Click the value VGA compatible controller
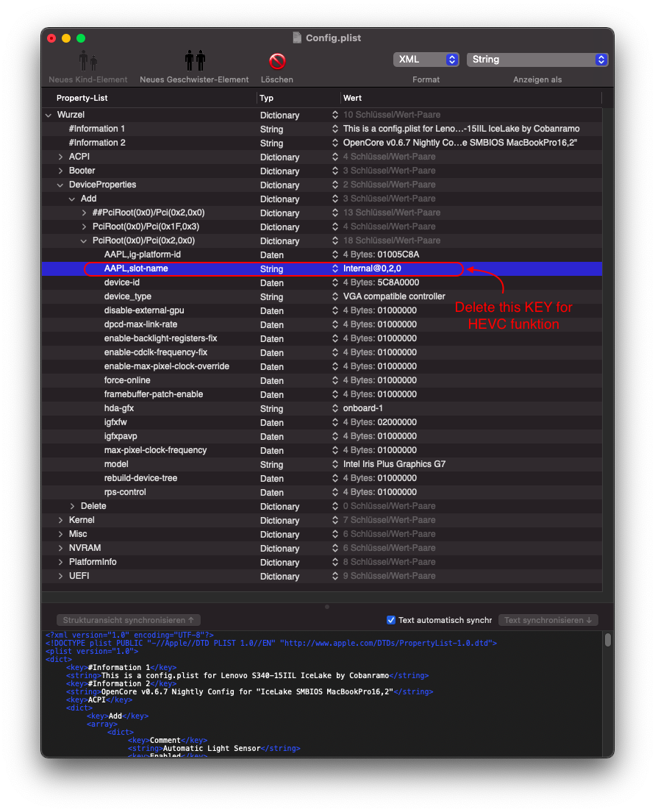 pos(394,296)
